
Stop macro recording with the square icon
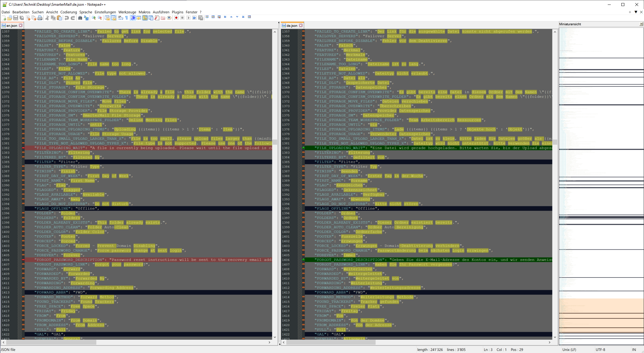click(182, 18)
